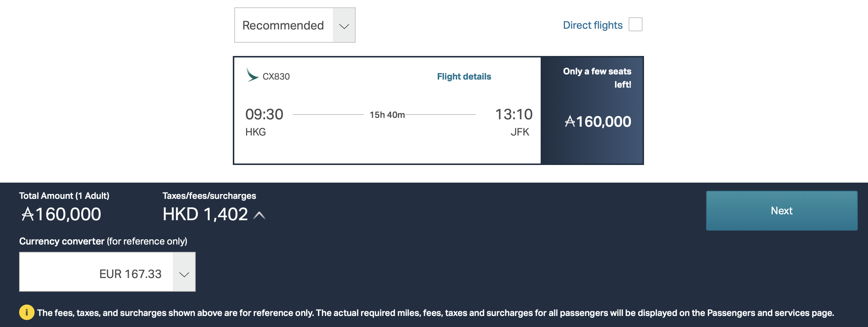
Task: Open Flight details for CX830
Action: pos(464,76)
